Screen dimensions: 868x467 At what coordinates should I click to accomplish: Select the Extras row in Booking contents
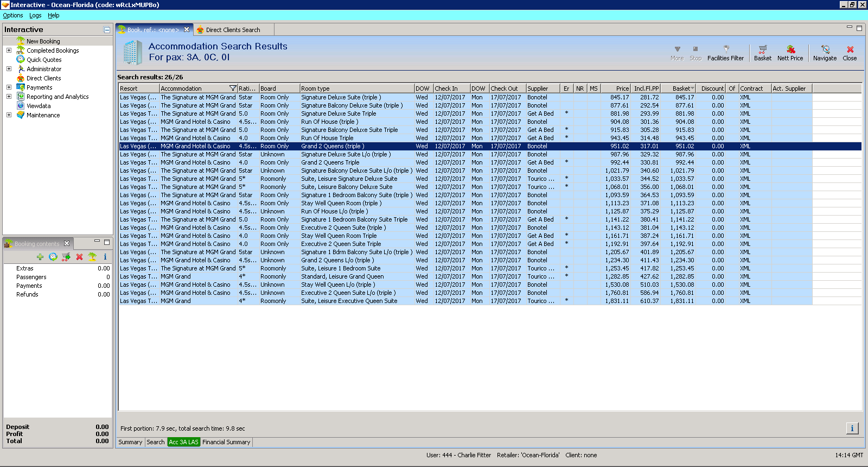coord(58,268)
